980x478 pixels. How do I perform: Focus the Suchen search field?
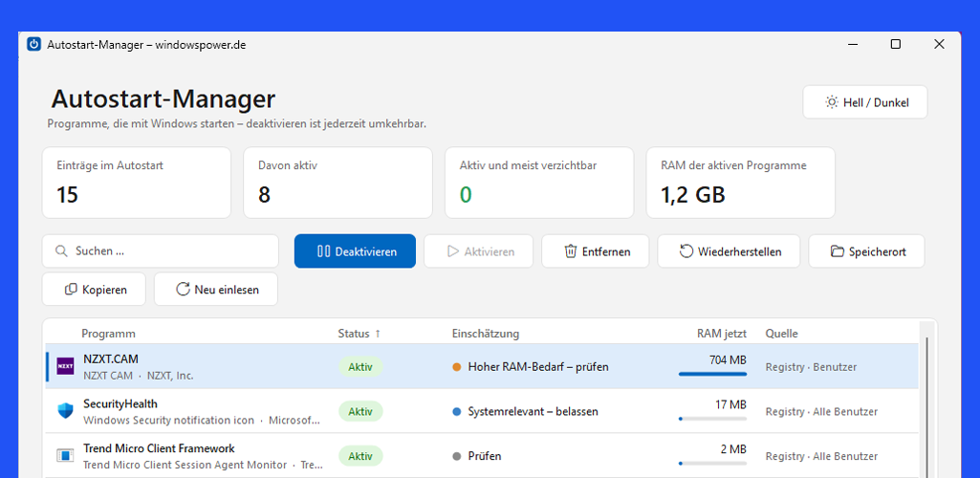161,251
